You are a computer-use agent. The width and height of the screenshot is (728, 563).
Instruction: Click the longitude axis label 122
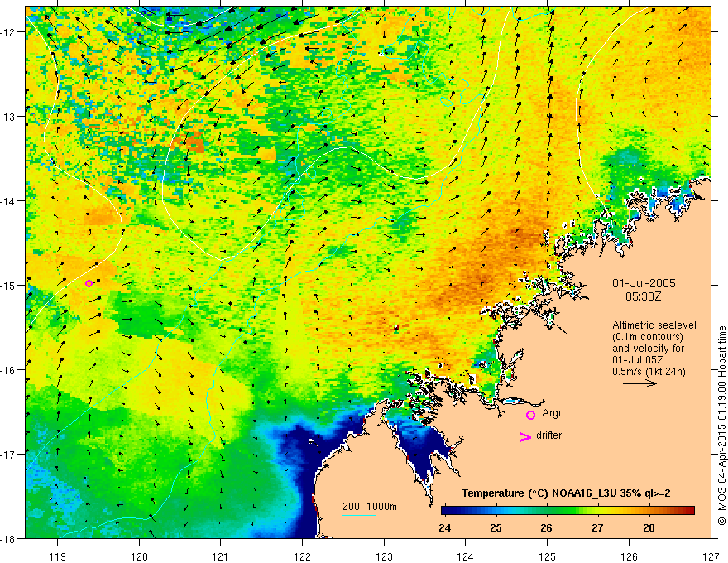(x=302, y=556)
